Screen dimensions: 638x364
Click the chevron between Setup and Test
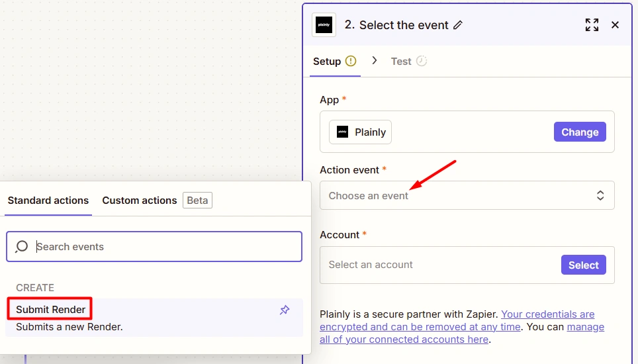coord(375,61)
